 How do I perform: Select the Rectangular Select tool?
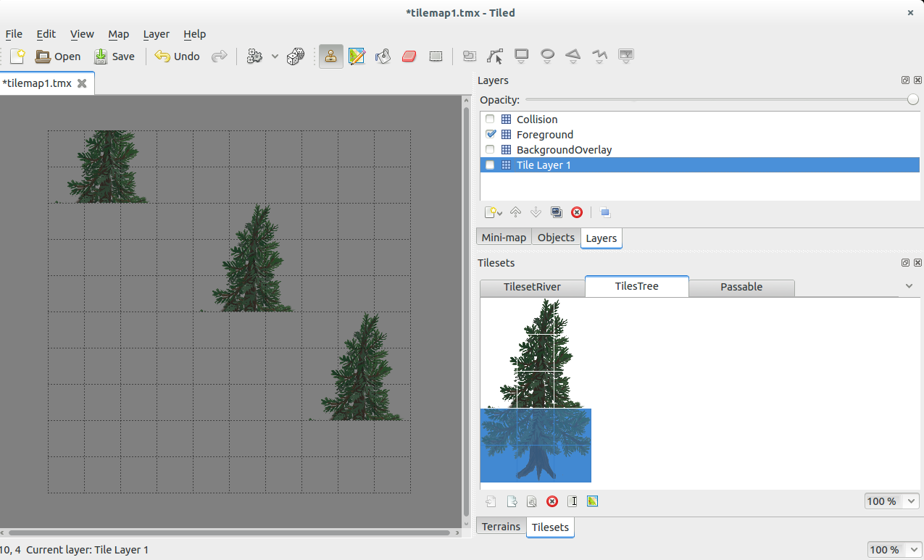(436, 56)
